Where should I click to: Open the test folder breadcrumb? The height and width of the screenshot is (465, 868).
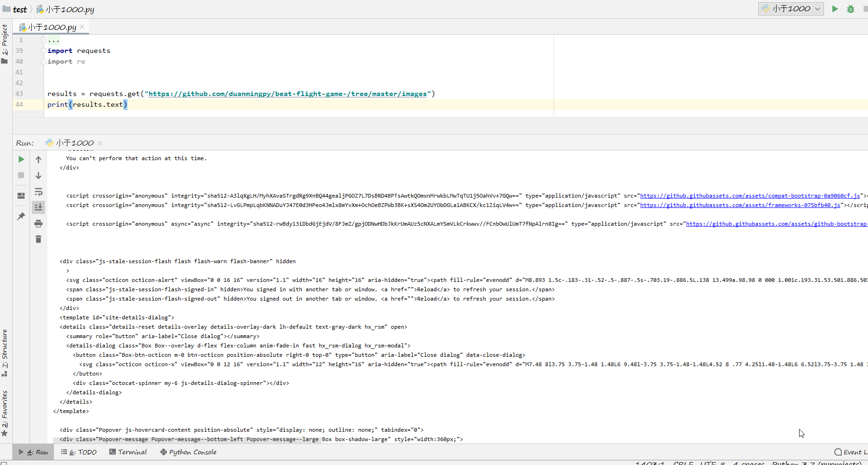pyautogui.click(x=15, y=9)
